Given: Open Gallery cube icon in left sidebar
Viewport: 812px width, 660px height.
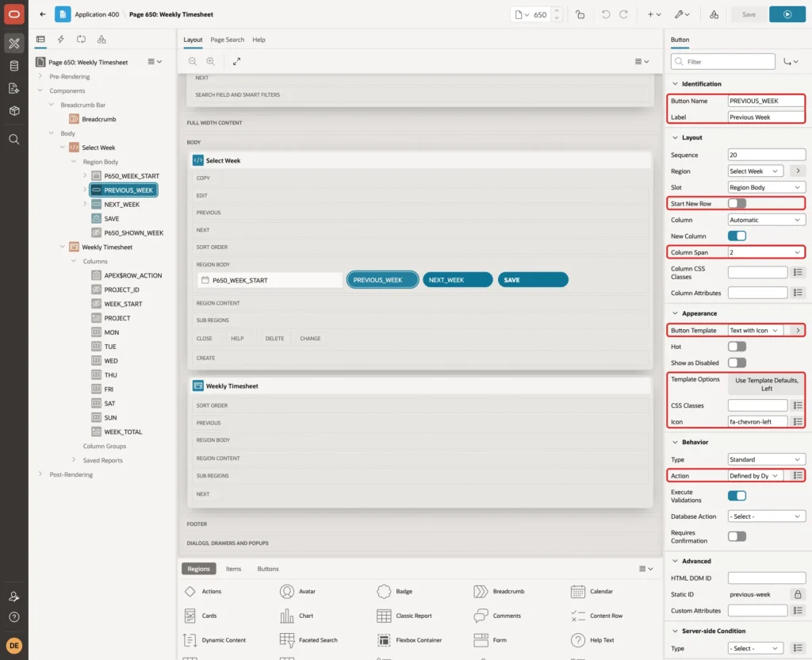Looking at the screenshot, I should tap(14, 110).
